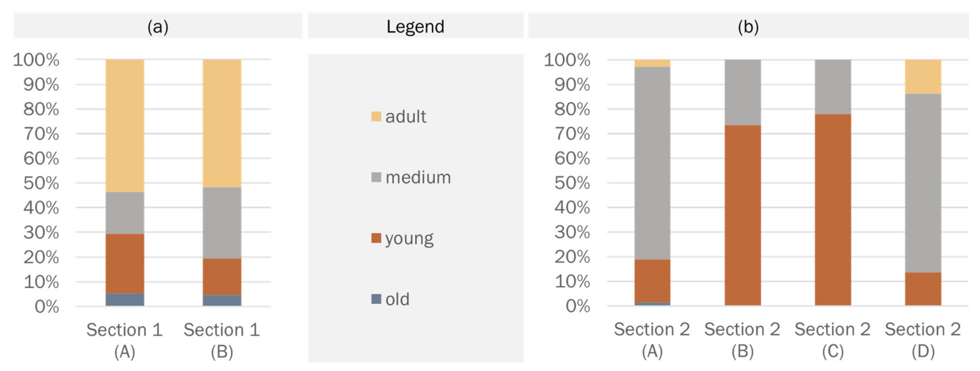Select the young legend color swatch

tap(376, 238)
